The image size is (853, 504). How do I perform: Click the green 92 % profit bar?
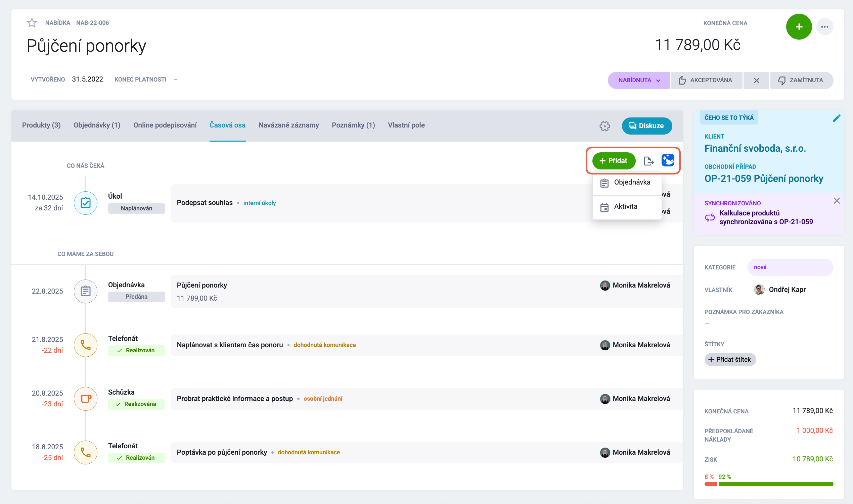pyautogui.click(x=775, y=484)
